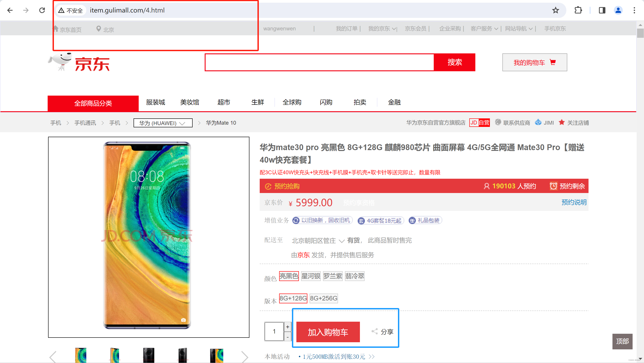Go to the 服装城 tab
This screenshot has height=363, width=644.
tap(155, 102)
